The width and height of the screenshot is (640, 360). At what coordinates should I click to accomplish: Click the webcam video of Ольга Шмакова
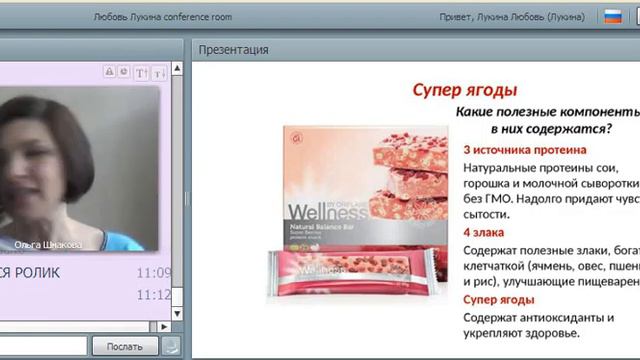tap(78, 168)
